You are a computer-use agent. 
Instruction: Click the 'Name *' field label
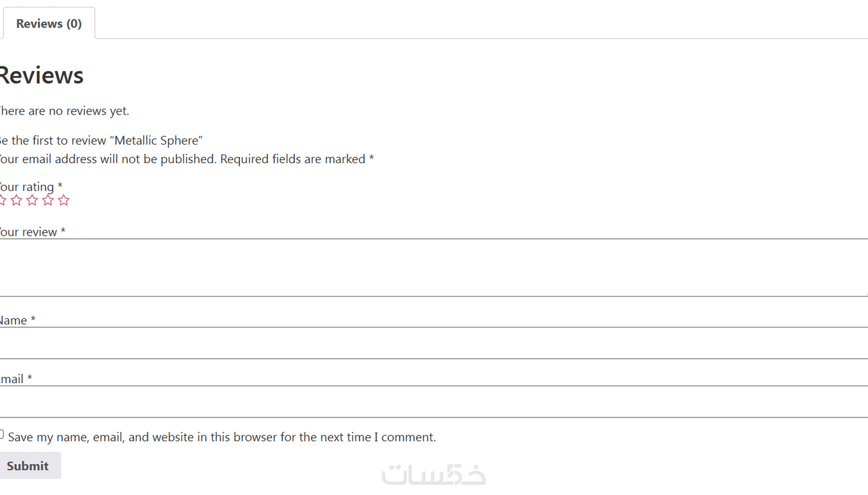click(17, 320)
